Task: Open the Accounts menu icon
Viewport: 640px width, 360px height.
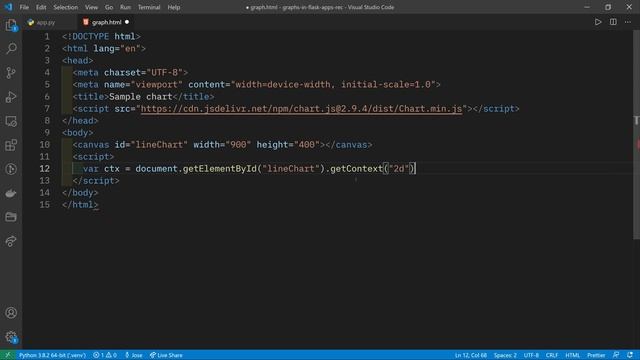Action: point(11,313)
